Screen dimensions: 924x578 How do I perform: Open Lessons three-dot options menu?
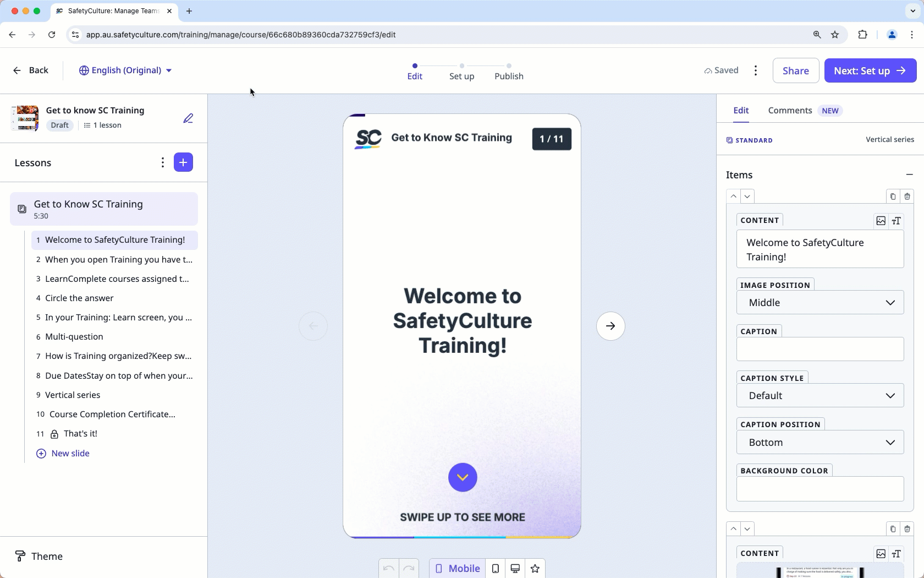pos(162,162)
